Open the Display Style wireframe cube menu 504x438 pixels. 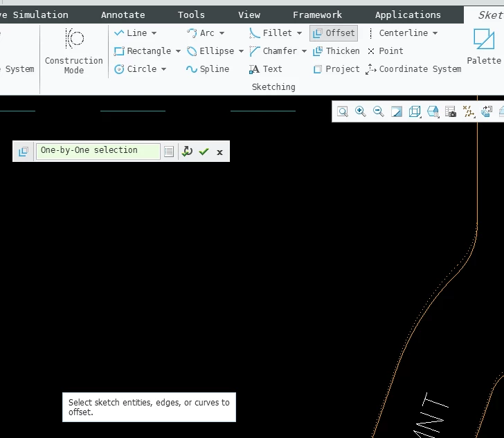coord(415,111)
